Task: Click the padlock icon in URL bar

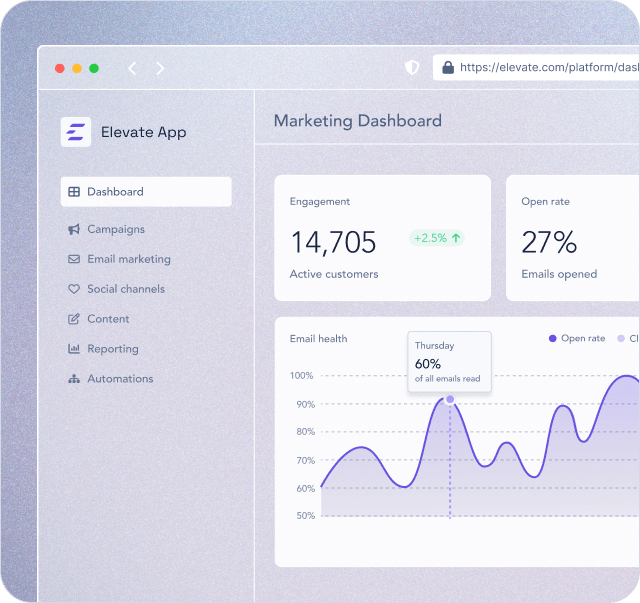Action: click(447, 68)
